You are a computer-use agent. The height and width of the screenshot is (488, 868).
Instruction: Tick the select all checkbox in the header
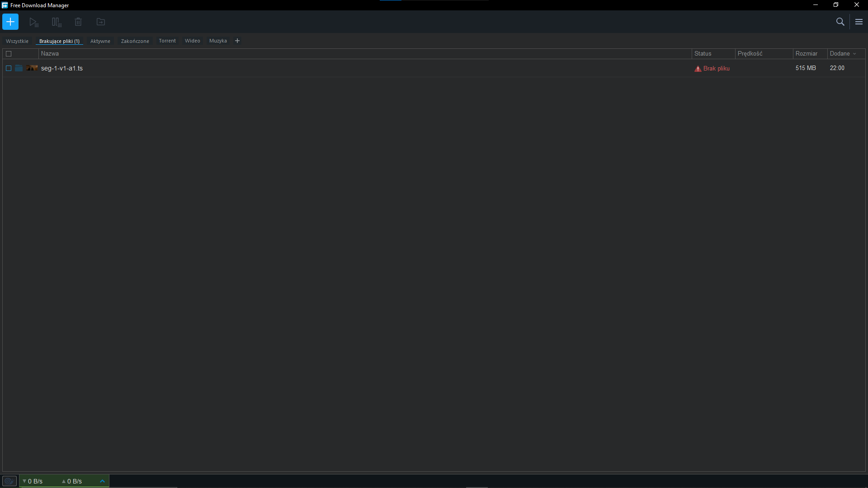[x=9, y=54]
